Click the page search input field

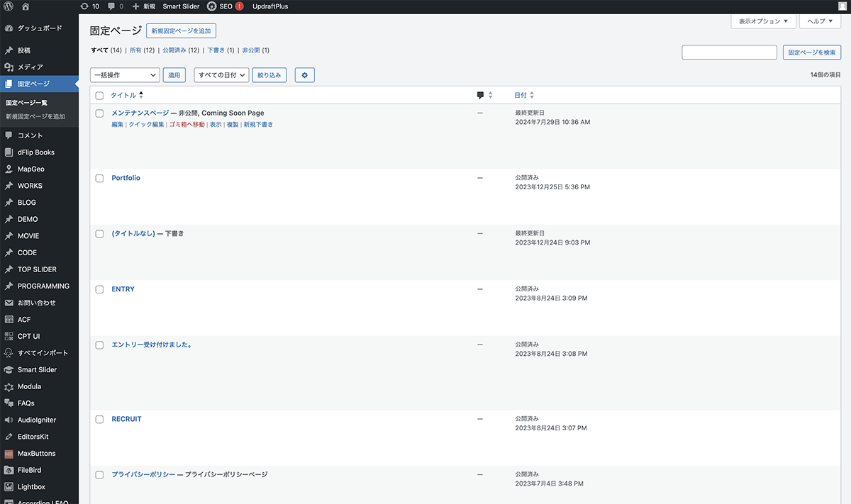click(729, 52)
